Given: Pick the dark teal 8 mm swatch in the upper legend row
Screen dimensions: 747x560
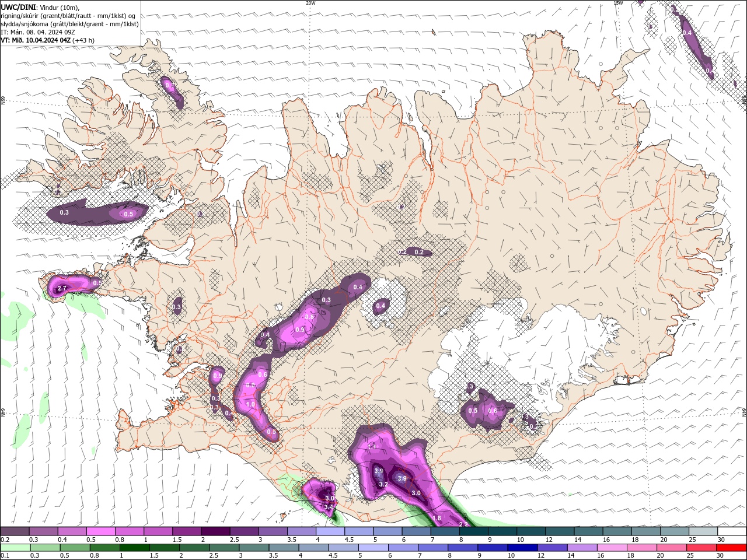Looking at the screenshot, I should (474, 531).
